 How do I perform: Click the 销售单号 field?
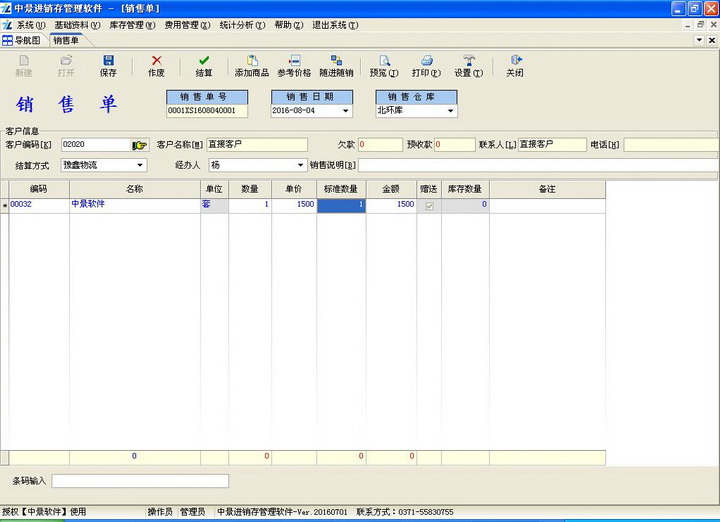[207, 111]
